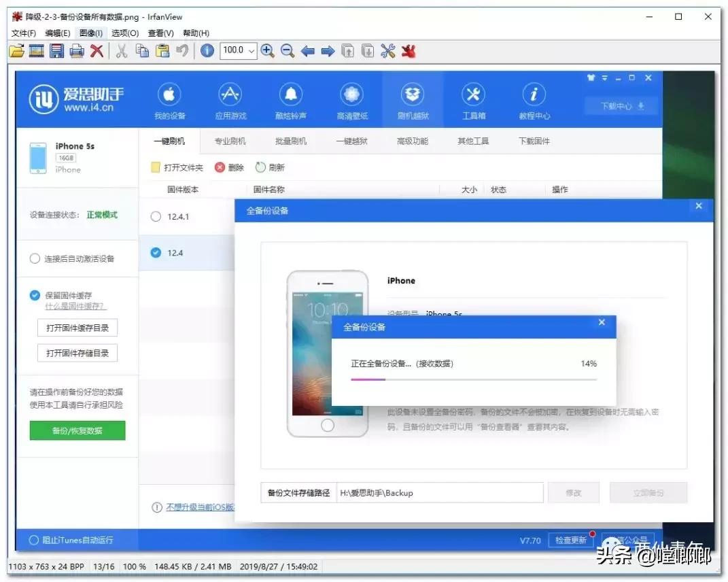Open the 什么是固件缓存 link
728x582 pixels.
pyautogui.click(x=77, y=305)
